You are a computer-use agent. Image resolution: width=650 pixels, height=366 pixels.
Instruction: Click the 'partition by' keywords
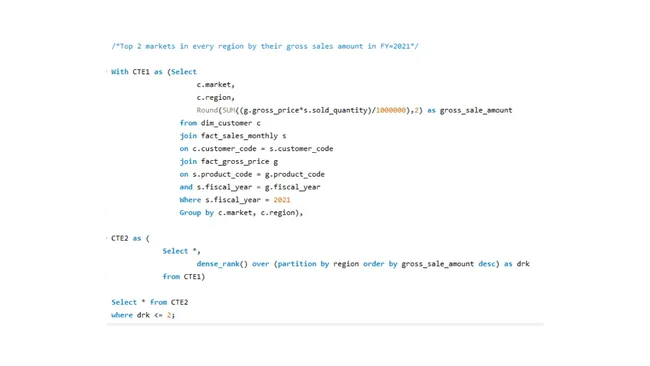pos(303,264)
